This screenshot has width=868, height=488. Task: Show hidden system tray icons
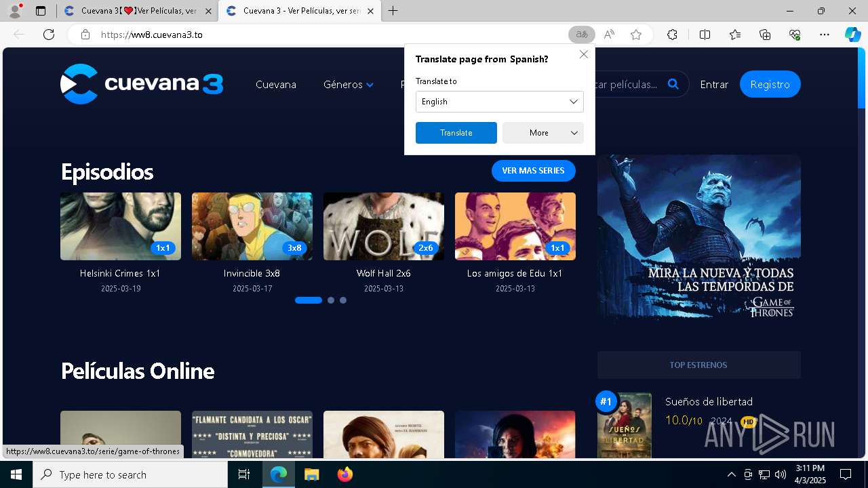pyautogui.click(x=731, y=474)
